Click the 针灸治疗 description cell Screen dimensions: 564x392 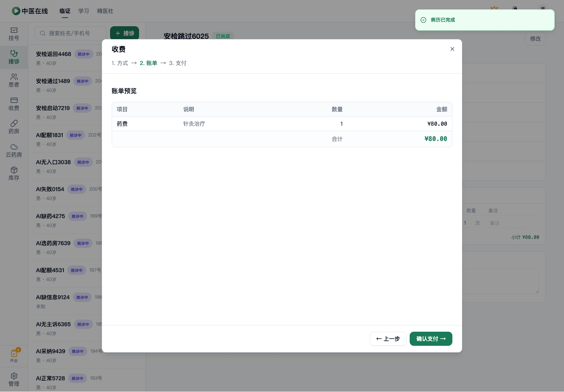pos(194,124)
